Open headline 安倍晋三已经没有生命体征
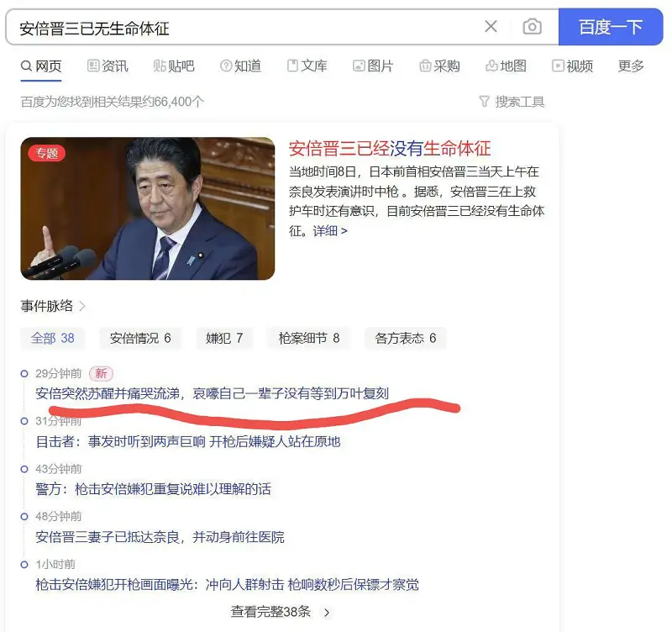The height and width of the screenshot is (632, 672). pos(390,149)
